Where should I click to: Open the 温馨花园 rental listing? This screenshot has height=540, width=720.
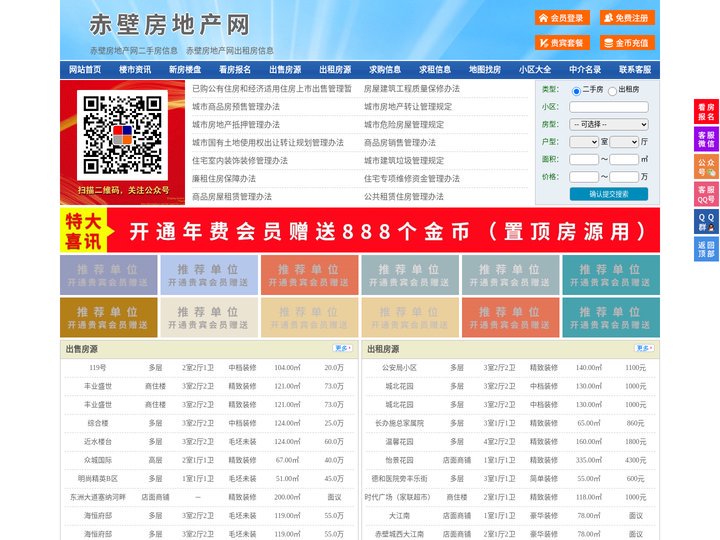(399, 442)
